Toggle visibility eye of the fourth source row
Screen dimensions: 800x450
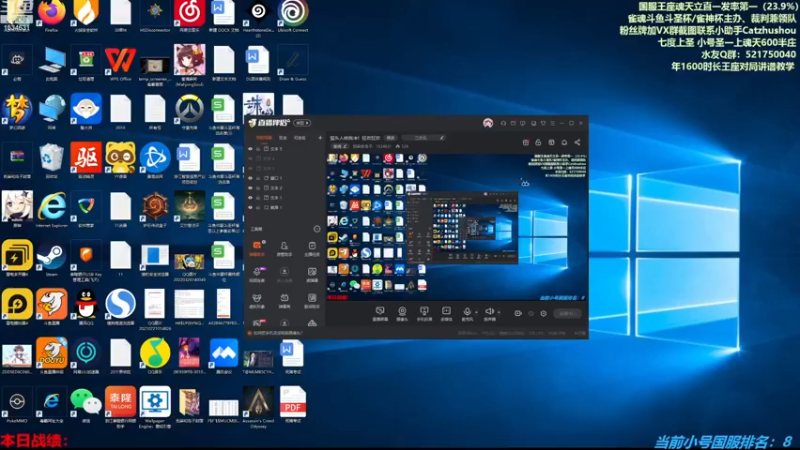(251, 178)
